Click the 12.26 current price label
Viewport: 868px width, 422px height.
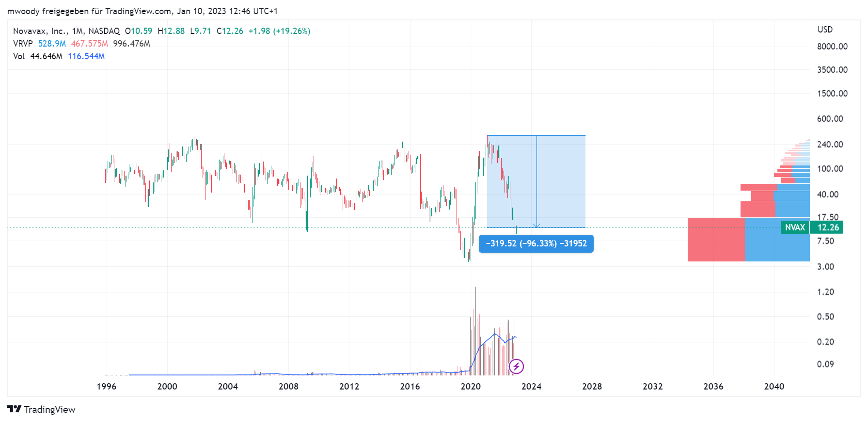coord(828,227)
